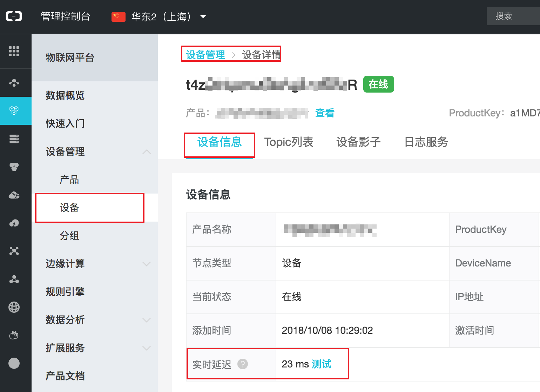Click the 设备详情 breadcrumb text
The image size is (540, 392).
click(x=261, y=55)
